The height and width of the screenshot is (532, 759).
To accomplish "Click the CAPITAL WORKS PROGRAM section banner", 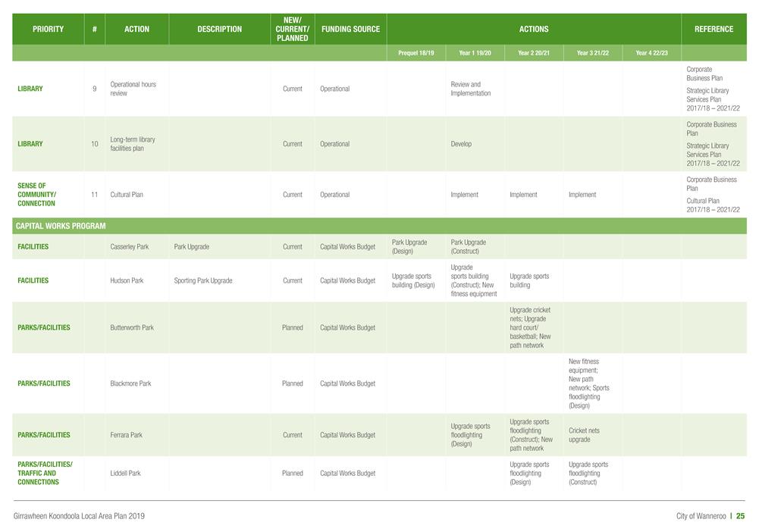I will (x=61, y=226).
